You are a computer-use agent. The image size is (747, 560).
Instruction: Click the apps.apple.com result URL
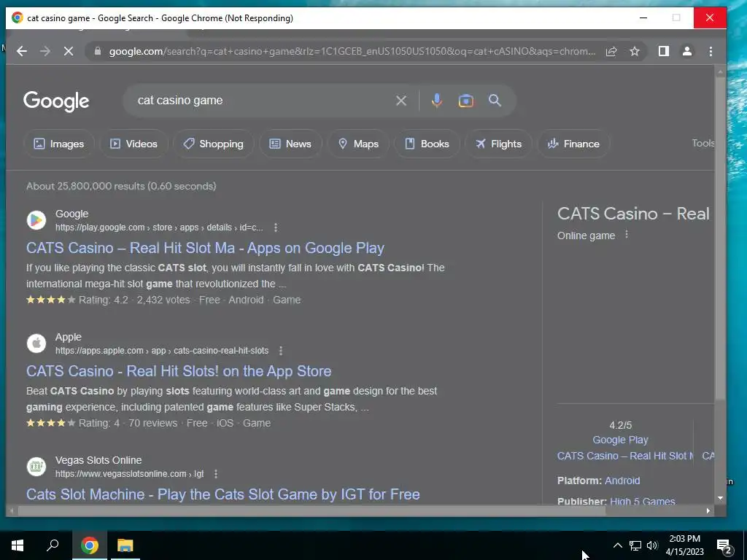coord(162,351)
